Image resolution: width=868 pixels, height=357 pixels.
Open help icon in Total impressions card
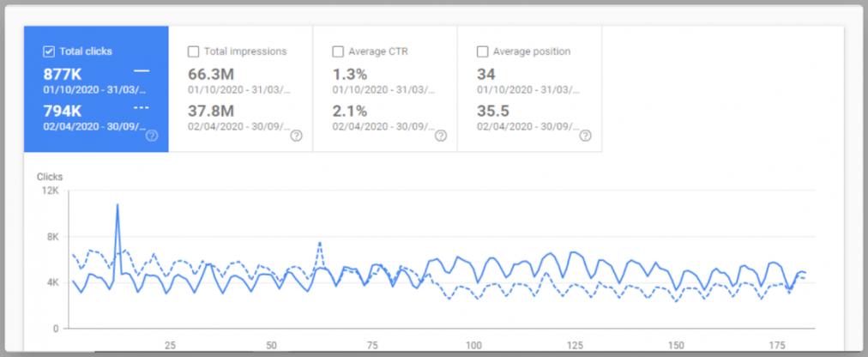[296, 136]
